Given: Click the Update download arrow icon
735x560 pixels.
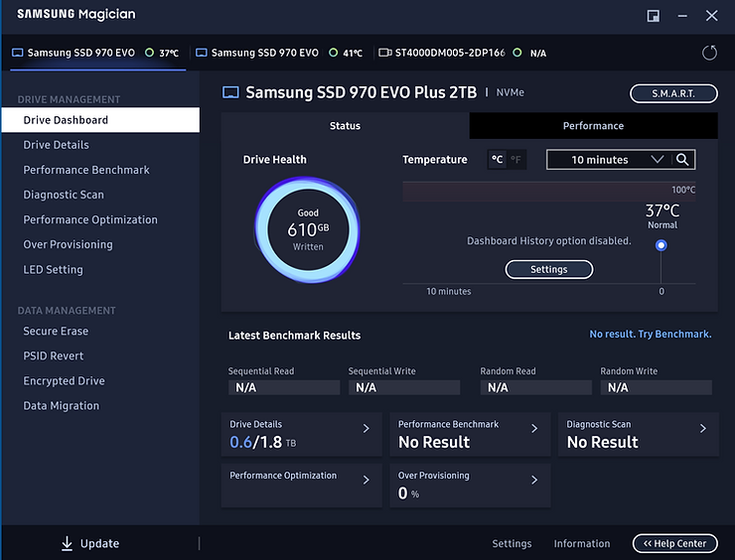Looking at the screenshot, I should (67, 543).
